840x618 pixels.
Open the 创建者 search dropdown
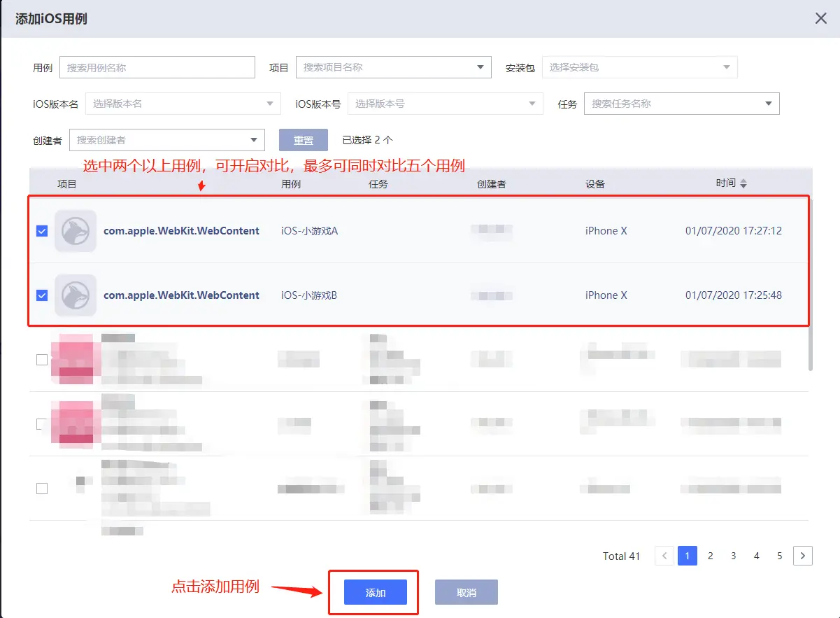tap(167, 140)
